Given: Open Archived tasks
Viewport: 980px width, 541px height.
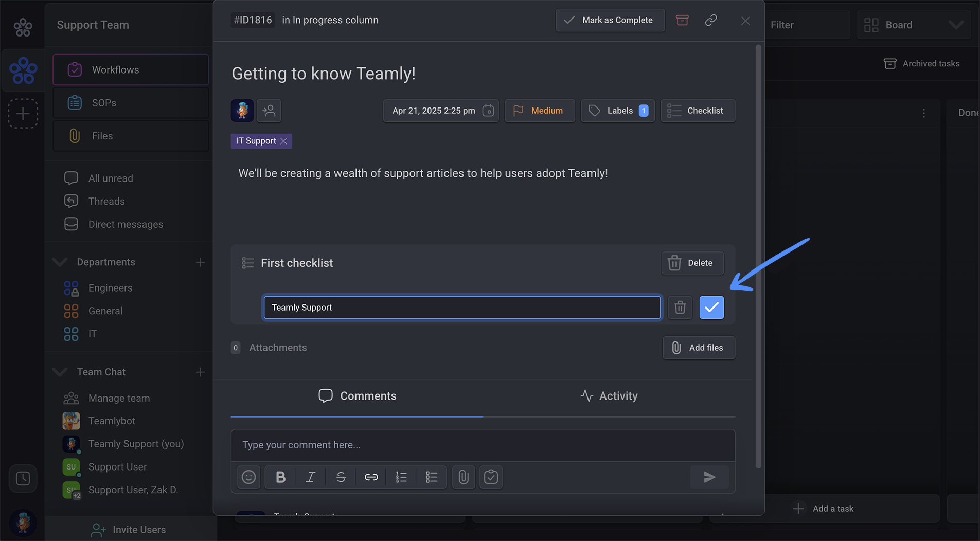Looking at the screenshot, I should point(921,63).
